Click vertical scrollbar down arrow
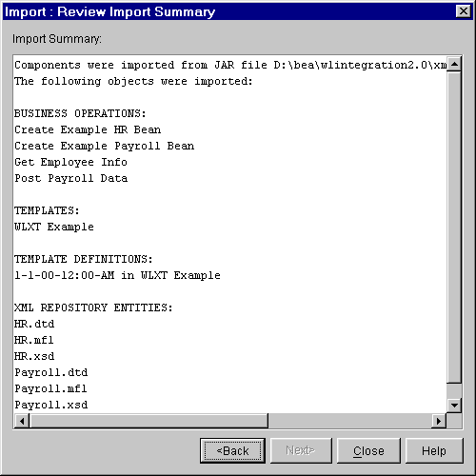The height and width of the screenshot is (476, 476). (454, 406)
